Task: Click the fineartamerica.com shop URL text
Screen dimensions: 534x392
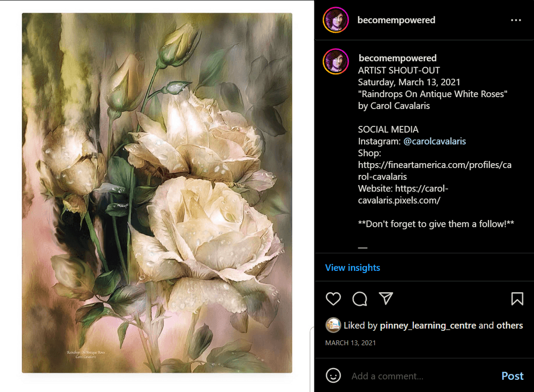Action: tap(435, 171)
